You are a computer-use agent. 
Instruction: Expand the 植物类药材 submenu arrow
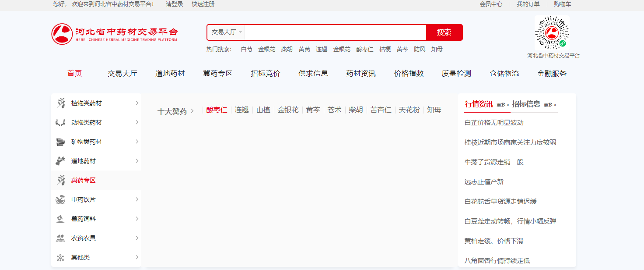137,103
